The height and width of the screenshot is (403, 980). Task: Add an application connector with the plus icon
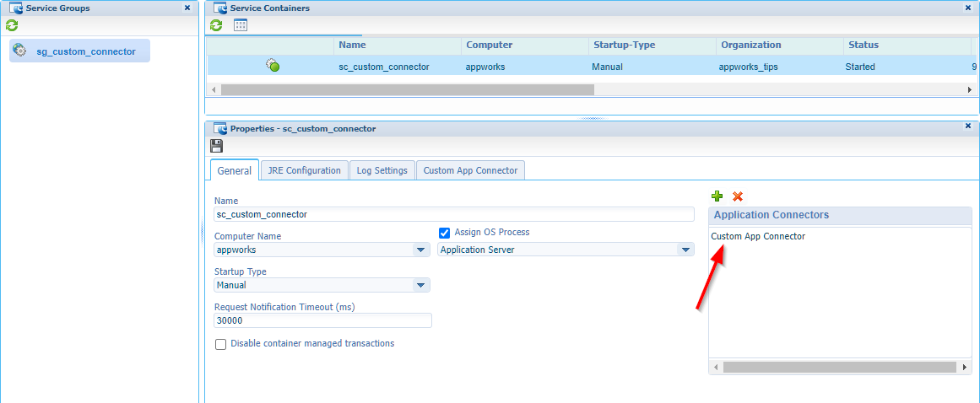[x=717, y=196]
